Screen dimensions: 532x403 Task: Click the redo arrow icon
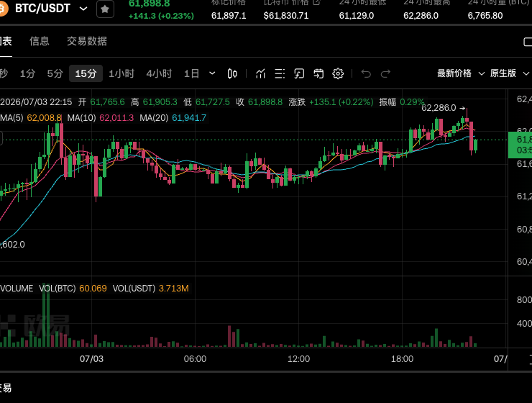(x=386, y=73)
